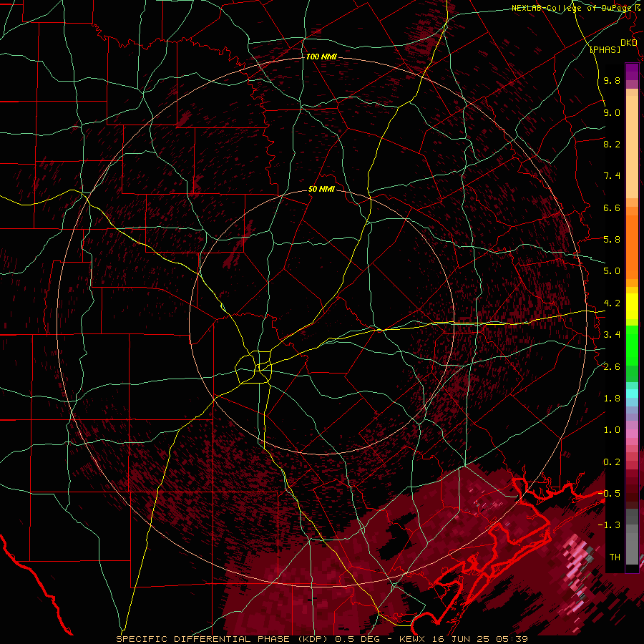
Task: Click the 100 NMI range ring label
Action: click(321, 57)
